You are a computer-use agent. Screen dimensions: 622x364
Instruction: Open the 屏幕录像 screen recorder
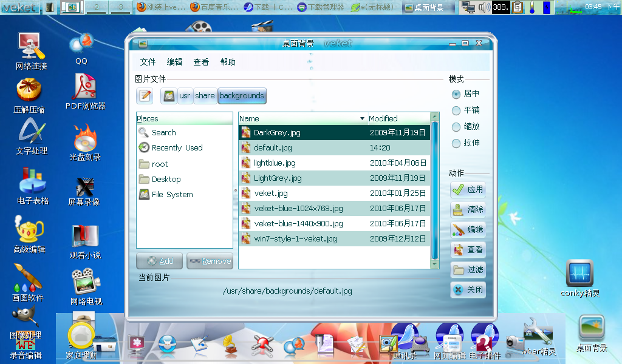point(84,192)
